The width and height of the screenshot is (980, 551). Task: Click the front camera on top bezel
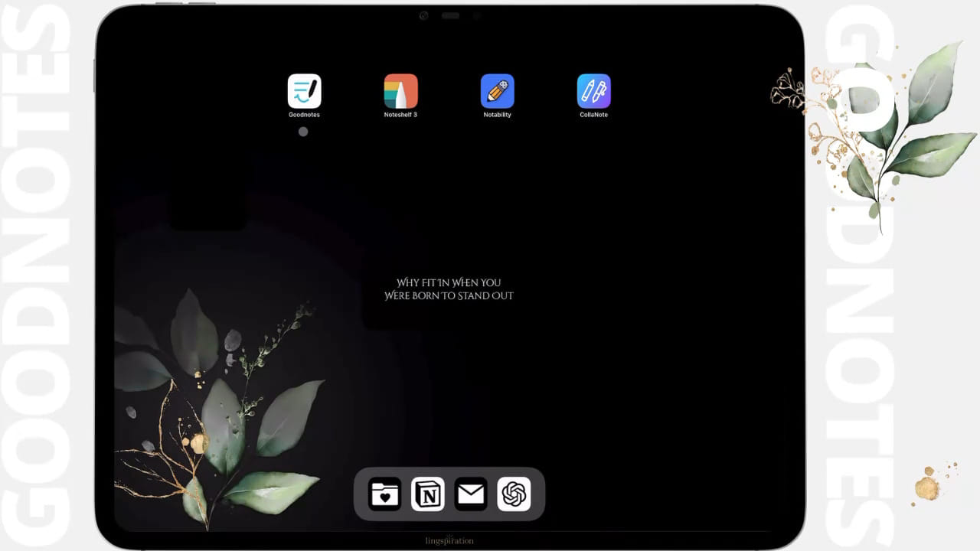point(423,15)
